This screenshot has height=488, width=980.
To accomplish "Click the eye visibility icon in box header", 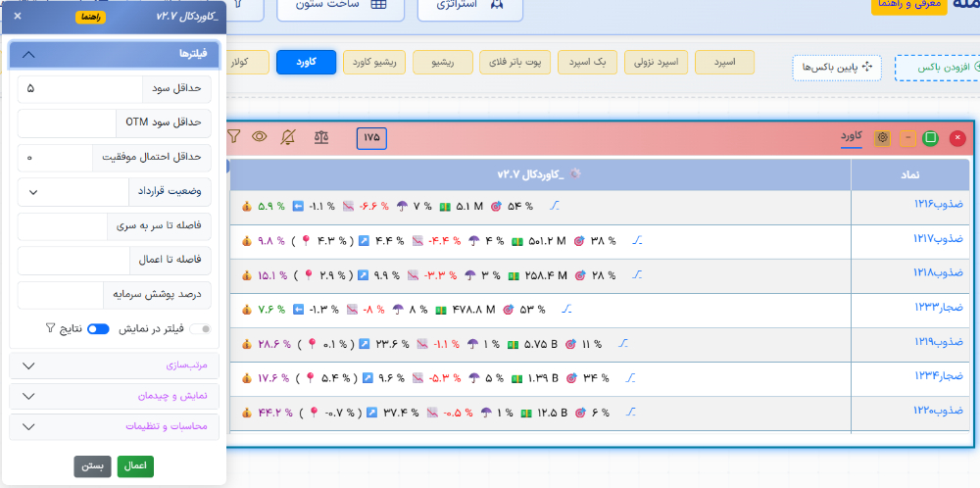I will 260,137.
